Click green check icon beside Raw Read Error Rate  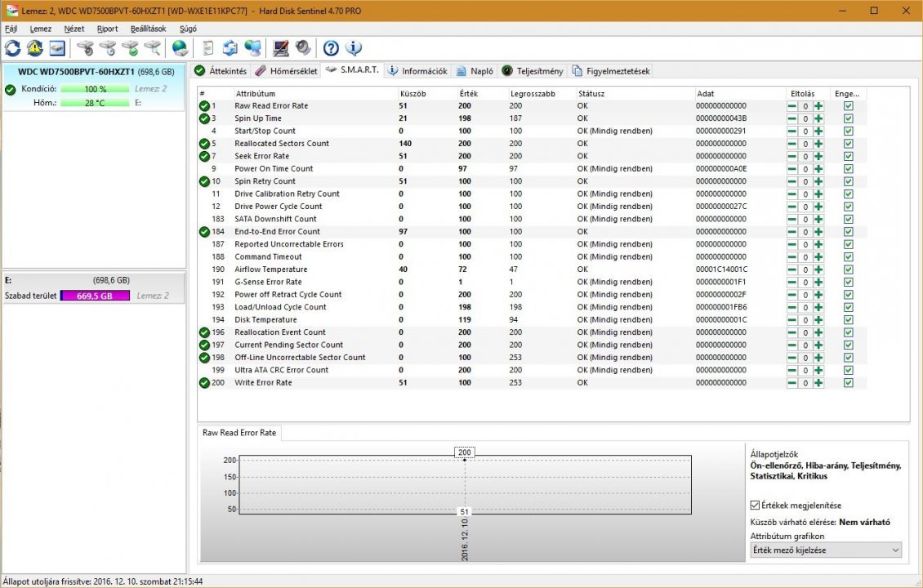tap(204, 106)
